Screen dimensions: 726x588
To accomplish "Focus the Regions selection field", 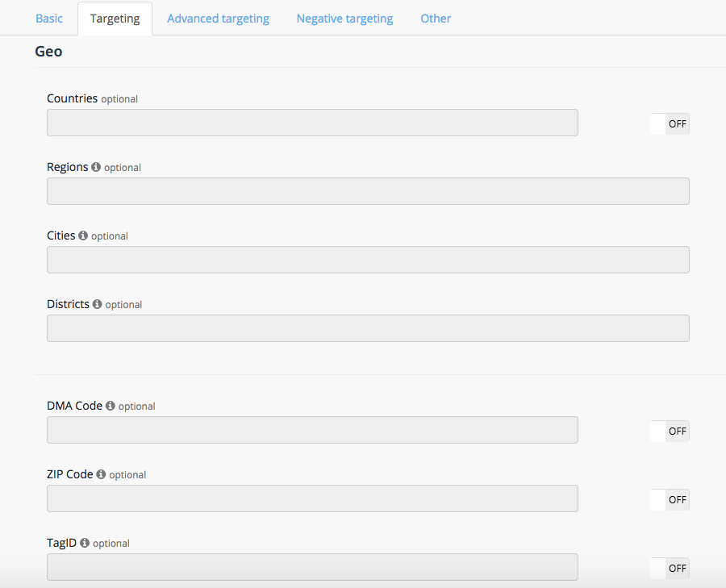I will coord(368,191).
